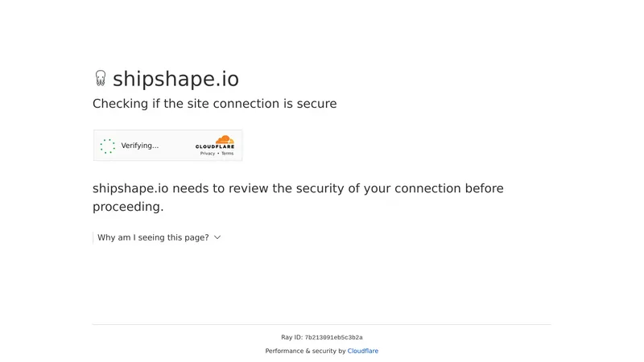Viewport: 644px width, 362px height.
Task: Click the 'needs to review the security' paragraph
Action: click(298, 197)
